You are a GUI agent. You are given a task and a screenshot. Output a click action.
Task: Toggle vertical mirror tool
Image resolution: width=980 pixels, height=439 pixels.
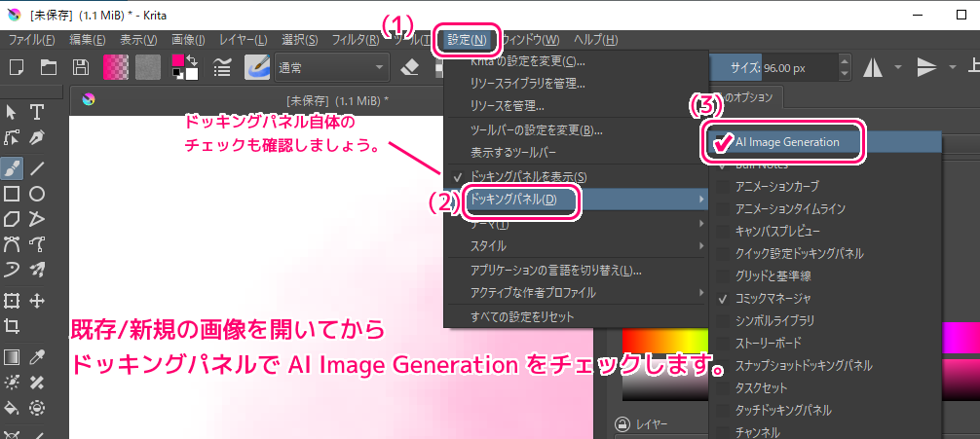(926, 67)
